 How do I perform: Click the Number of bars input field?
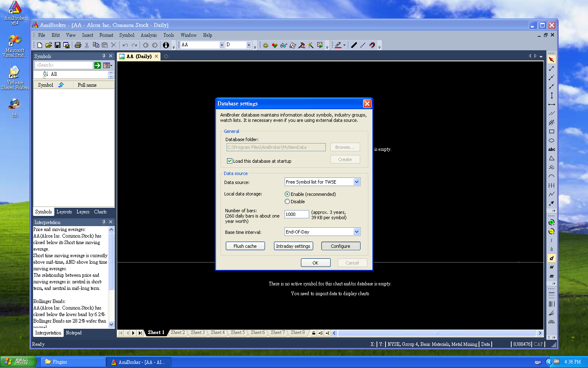[297, 214]
